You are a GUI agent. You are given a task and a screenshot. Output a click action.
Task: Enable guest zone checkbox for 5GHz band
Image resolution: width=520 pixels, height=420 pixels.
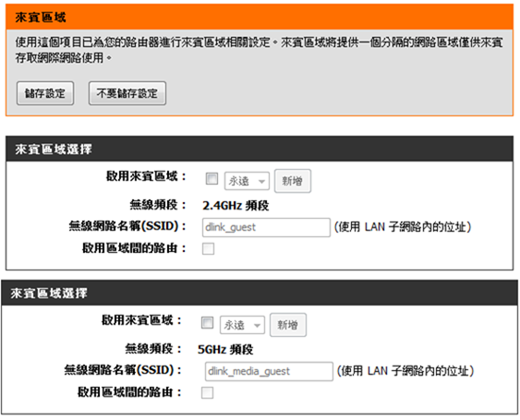[x=207, y=322]
